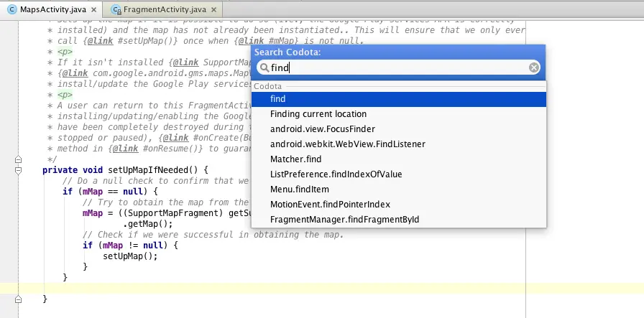Switch to the FragmentActivity.java tab
The image size is (644, 318).
(x=161, y=9)
